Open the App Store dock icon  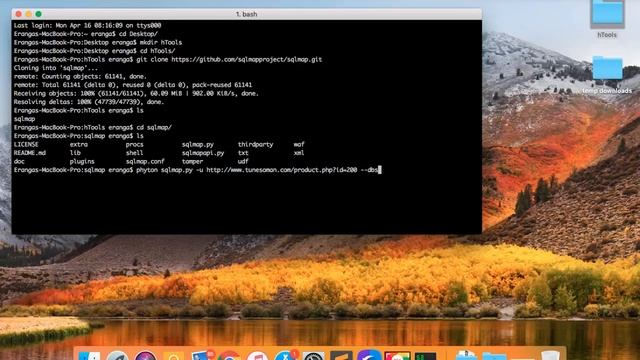[285, 356]
